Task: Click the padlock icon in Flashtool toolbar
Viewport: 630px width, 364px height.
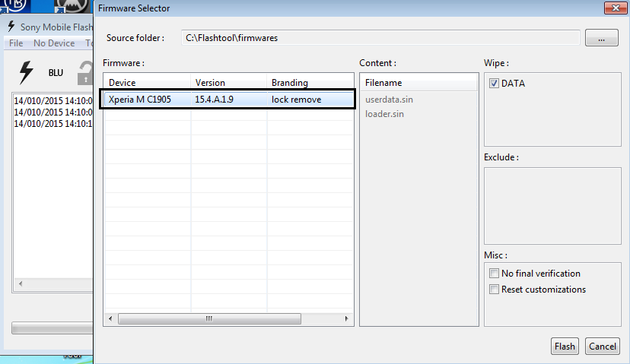Action: (85, 73)
